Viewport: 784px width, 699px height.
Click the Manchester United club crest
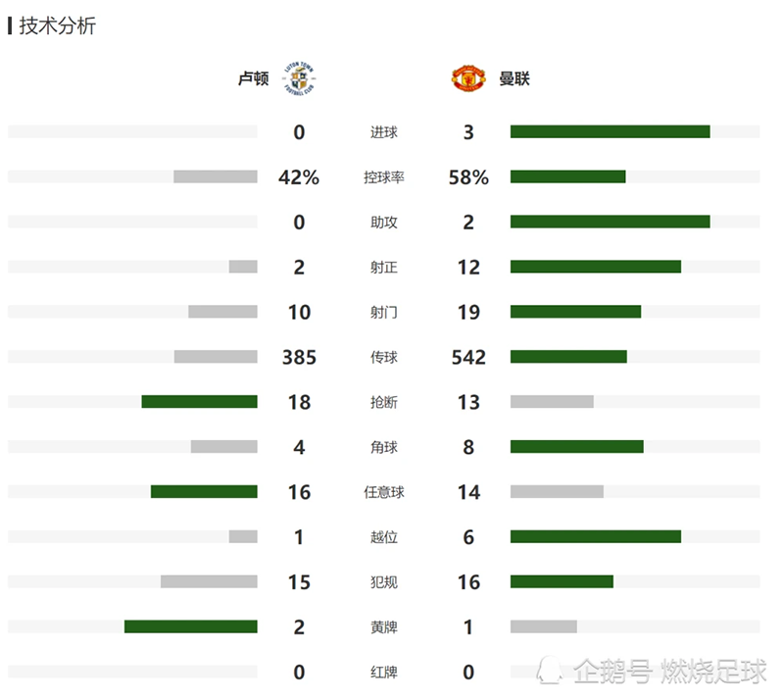point(468,78)
